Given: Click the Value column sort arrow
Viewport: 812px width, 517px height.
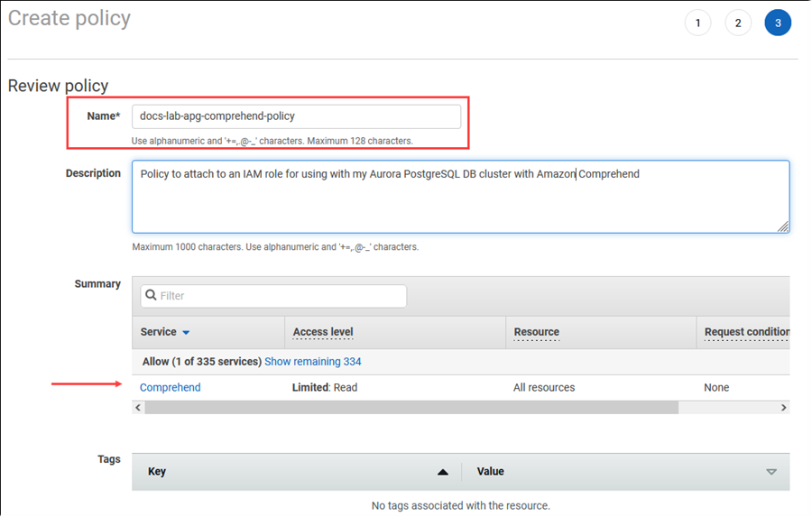Looking at the screenshot, I should click(770, 472).
